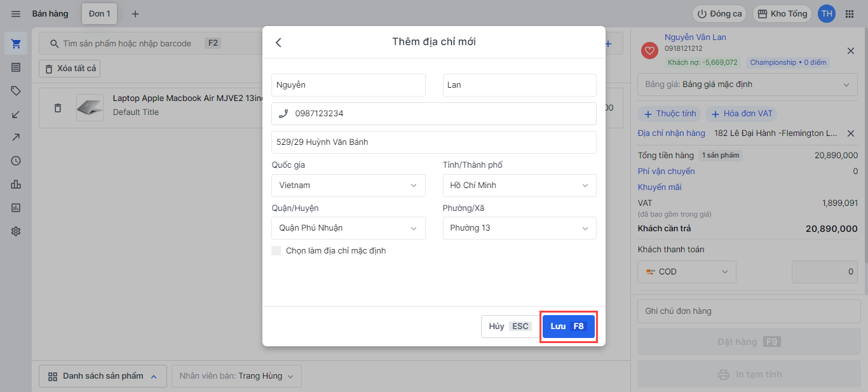Open the Tỉnh/Thành phố Hồ Chí Minh dropdown
This screenshot has height=392, width=868.
pos(519,186)
